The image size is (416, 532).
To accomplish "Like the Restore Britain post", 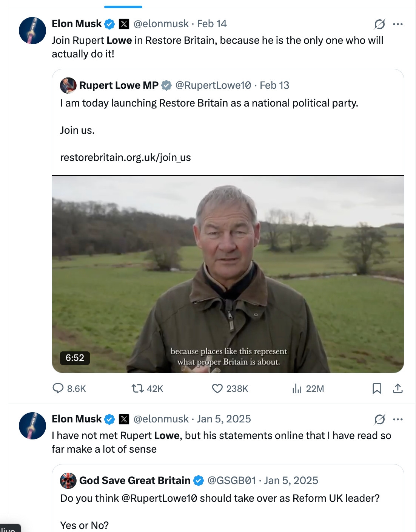I will (x=217, y=388).
